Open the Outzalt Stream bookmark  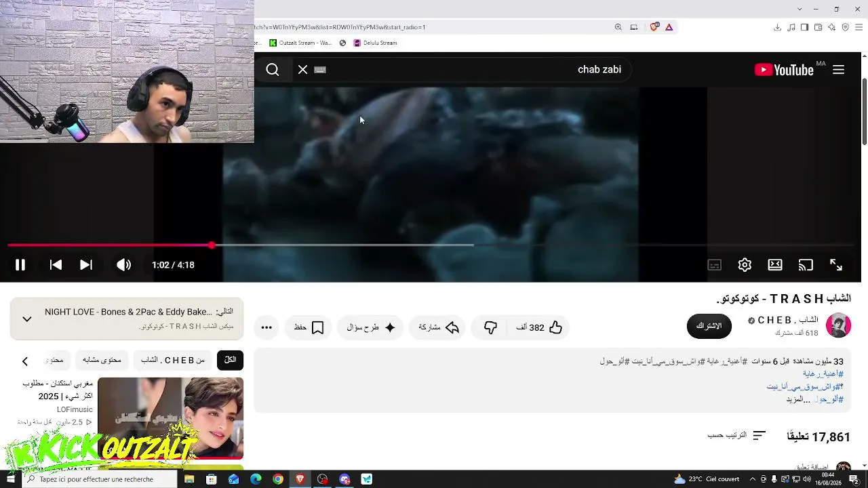click(300, 43)
